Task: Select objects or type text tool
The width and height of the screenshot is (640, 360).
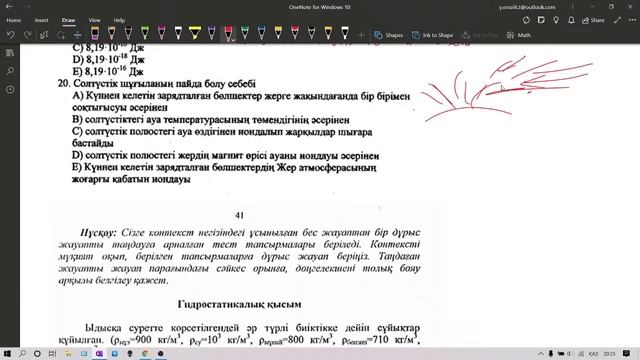Action: point(44,35)
